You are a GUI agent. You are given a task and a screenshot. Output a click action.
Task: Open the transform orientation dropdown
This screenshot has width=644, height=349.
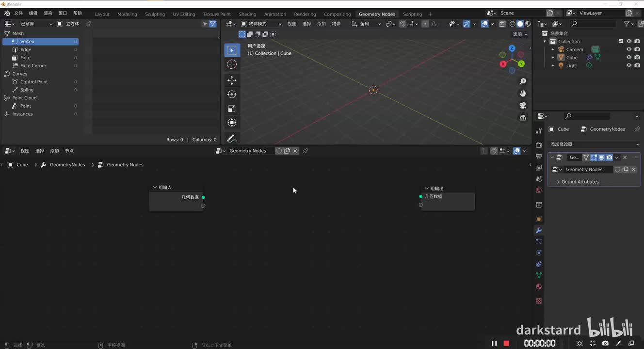(366, 24)
